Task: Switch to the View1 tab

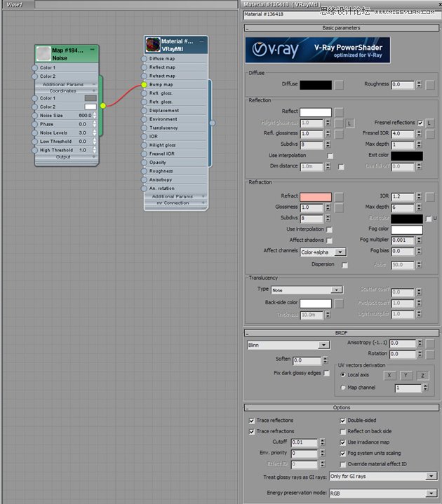Action: point(18,4)
